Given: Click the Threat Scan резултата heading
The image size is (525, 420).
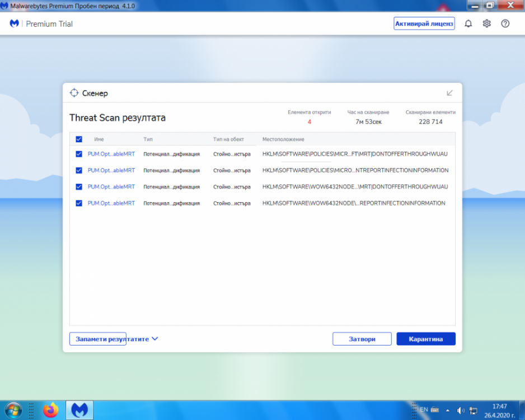Looking at the screenshot, I should pos(118,118).
